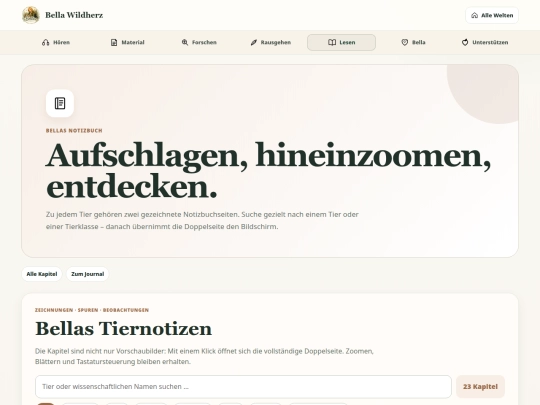
Task: Focus the animal name search field
Action: [x=243, y=386]
